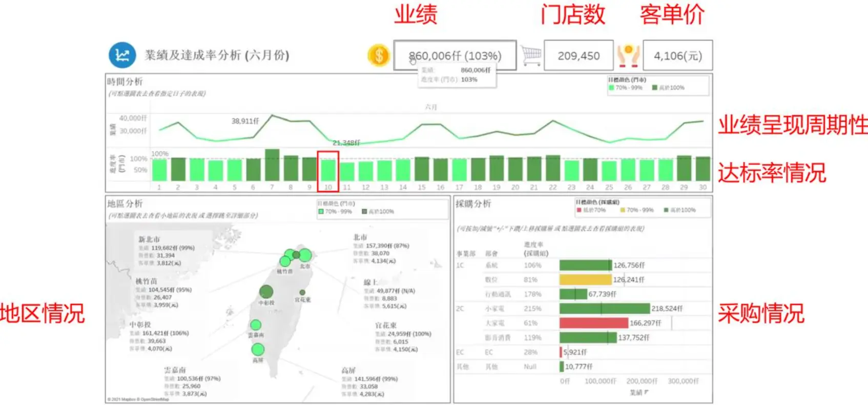Select the 4,106(元) average ticket box
Image resolution: width=868 pixels, height=405 pixels.
(677, 55)
